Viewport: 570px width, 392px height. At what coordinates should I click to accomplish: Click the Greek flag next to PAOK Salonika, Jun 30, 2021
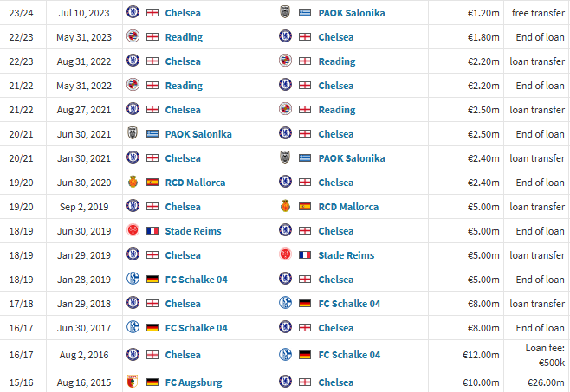click(152, 133)
